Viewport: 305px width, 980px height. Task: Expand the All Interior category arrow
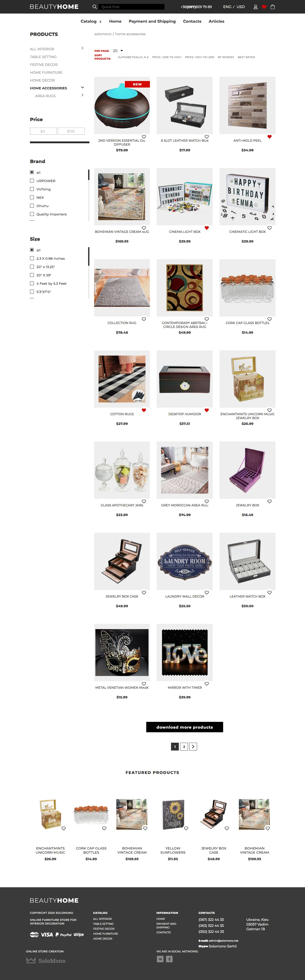click(x=82, y=48)
